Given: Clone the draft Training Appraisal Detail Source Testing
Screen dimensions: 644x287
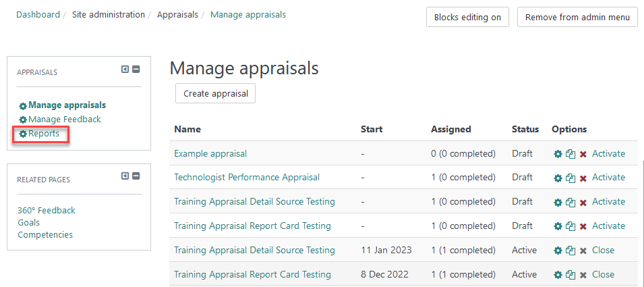Looking at the screenshot, I should pos(570,203).
